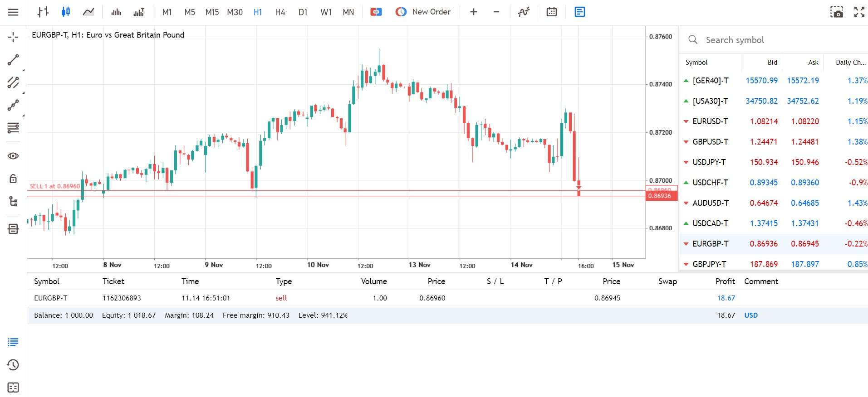Switch to line chart style
Image resolution: width=868 pixels, height=397 pixels.
point(88,12)
